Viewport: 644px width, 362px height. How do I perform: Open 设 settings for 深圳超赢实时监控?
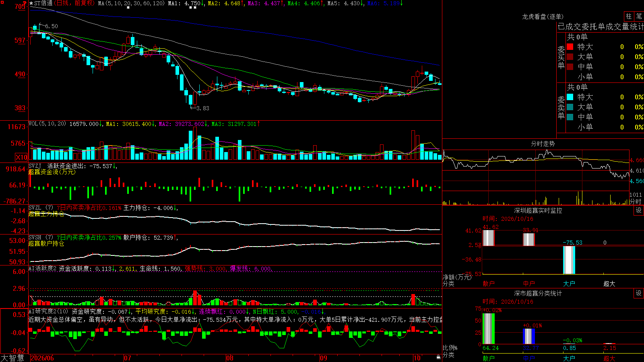639,210
